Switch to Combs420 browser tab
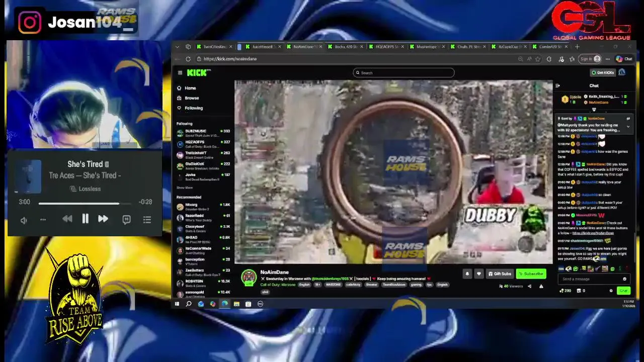Viewport: 644px width, 362px height. (x=550, y=47)
